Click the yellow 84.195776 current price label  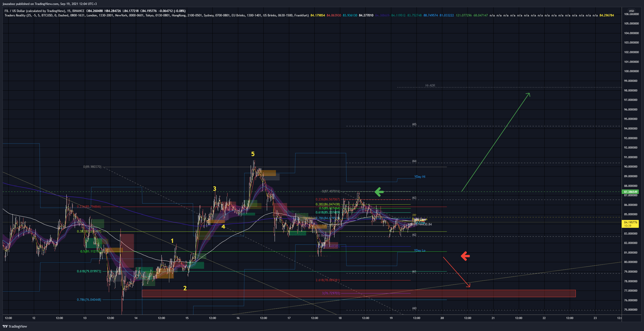click(x=630, y=224)
